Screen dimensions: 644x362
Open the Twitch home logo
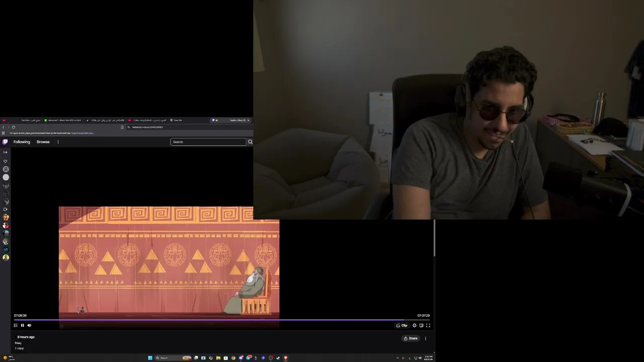(6, 142)
